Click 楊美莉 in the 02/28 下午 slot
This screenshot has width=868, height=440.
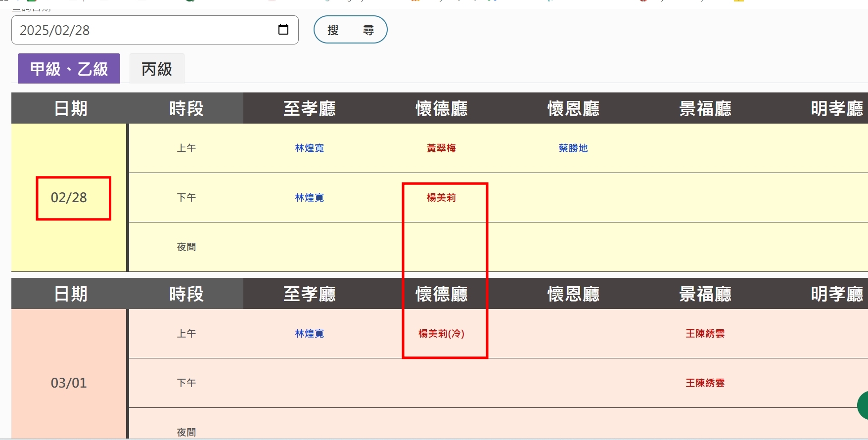tap(441, 198)
